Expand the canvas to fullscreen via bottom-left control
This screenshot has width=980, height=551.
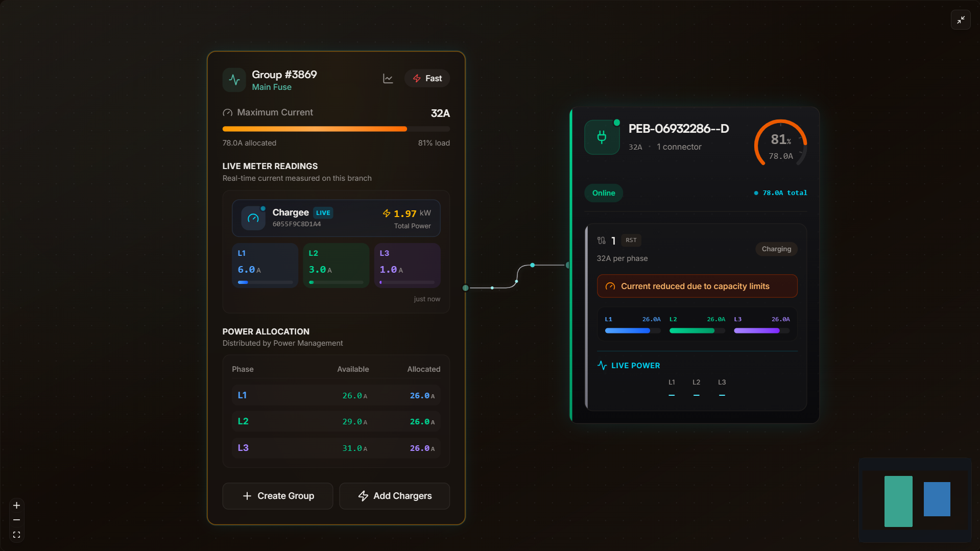[x=16, y=534]
